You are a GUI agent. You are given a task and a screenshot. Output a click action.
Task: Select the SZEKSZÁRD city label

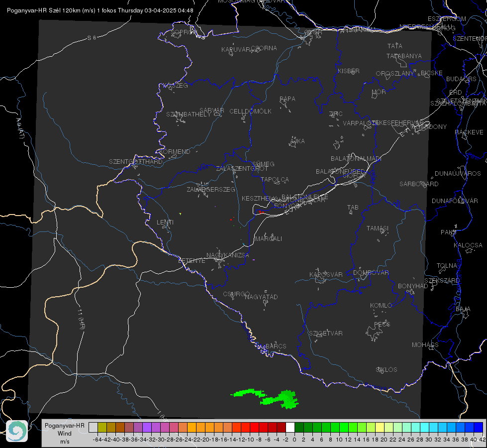pos(442,281)
